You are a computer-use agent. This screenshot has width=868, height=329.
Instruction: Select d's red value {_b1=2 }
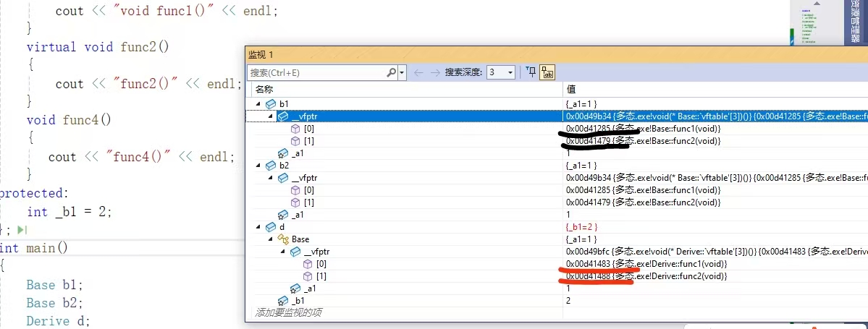coord(581,227)
